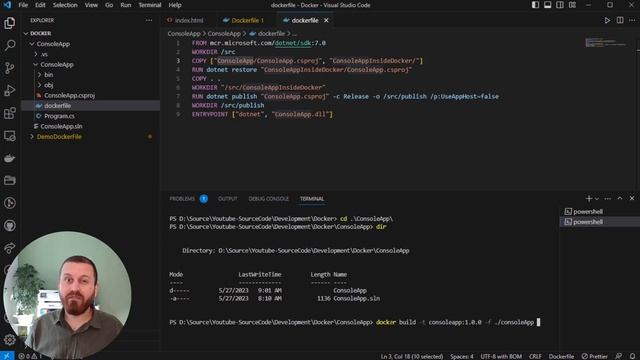
Task: Open Customize Layout button in title bar
Action: tap(572, 5)
